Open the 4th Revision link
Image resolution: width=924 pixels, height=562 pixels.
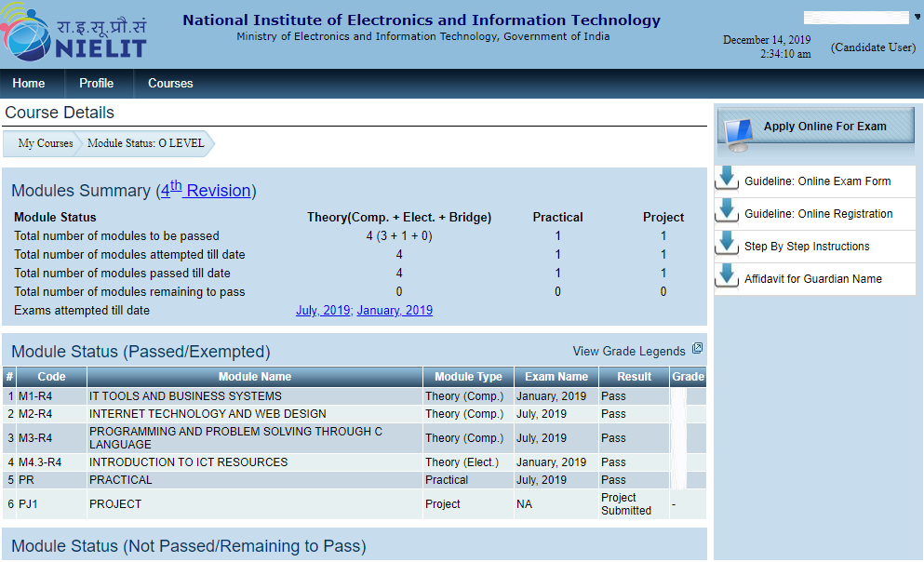203,191
